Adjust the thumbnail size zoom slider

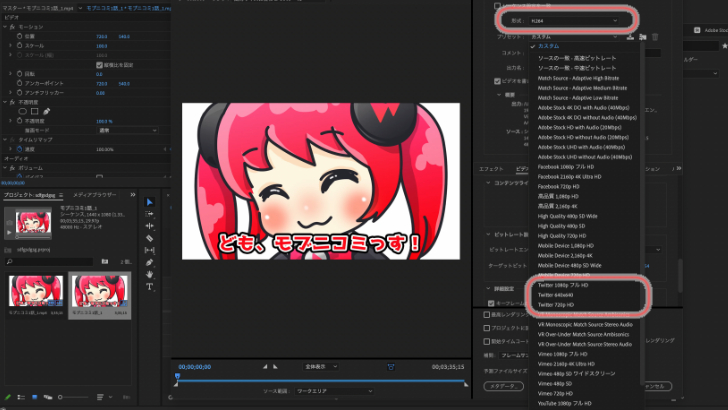(x=73, y=397)
